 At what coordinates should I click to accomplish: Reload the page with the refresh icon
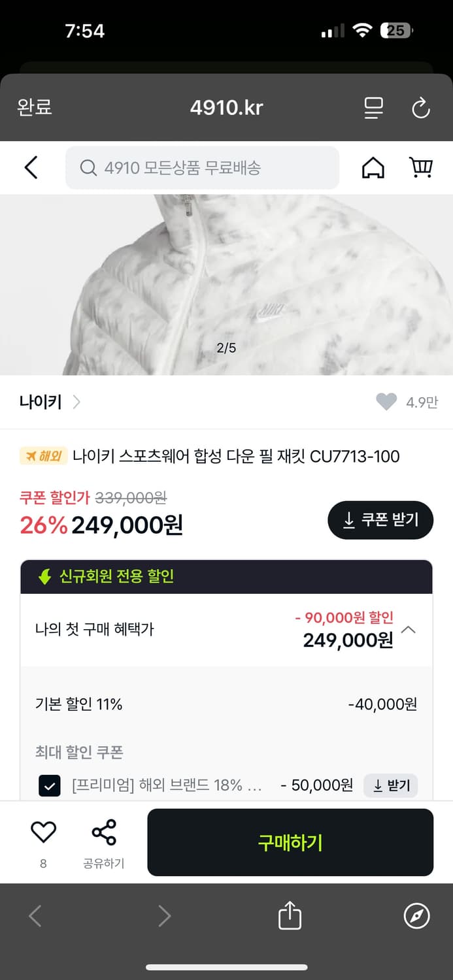tap(420, 108)
